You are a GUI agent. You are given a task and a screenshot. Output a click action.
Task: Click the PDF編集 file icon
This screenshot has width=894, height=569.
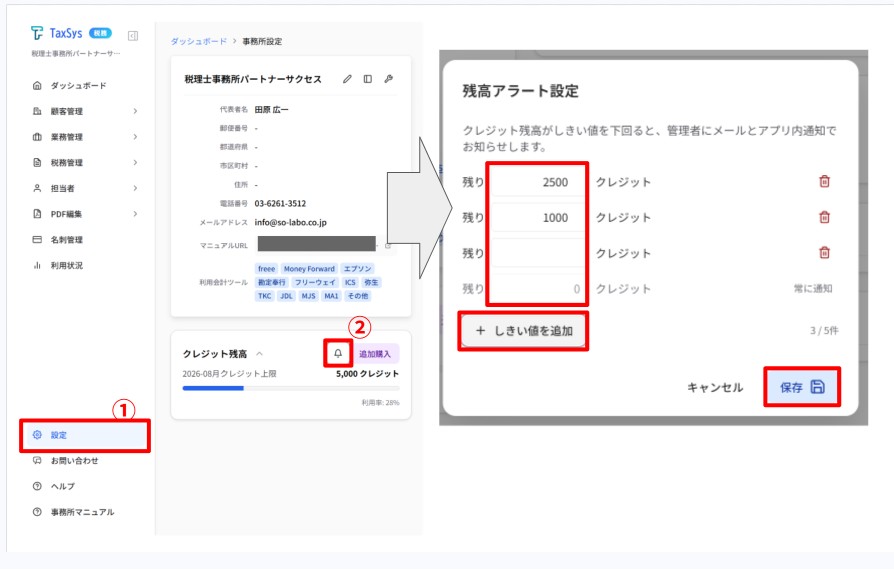[x=37, y=214]
